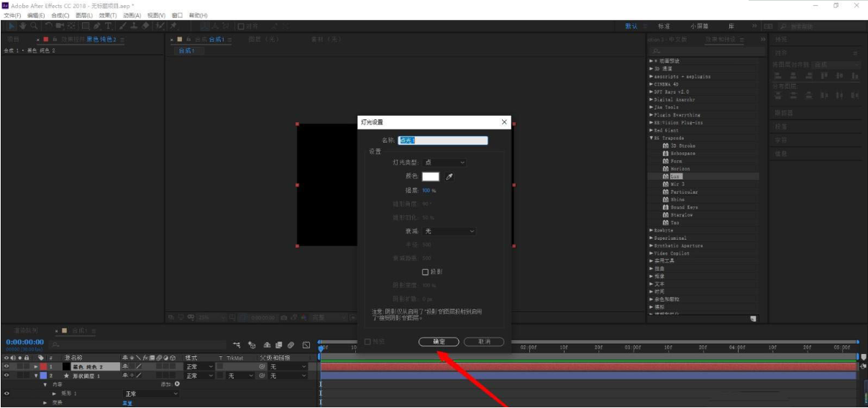Select the Roto Brush tool
The image size is (868, 408).
pyautogui.click(x=159, y=26)
